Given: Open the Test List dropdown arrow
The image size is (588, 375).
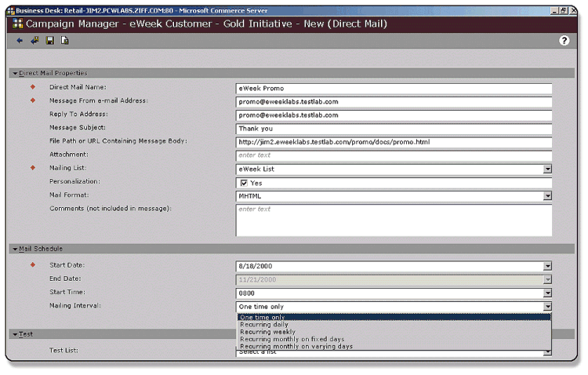Looking at the screenshot, I should coord(547,352).
